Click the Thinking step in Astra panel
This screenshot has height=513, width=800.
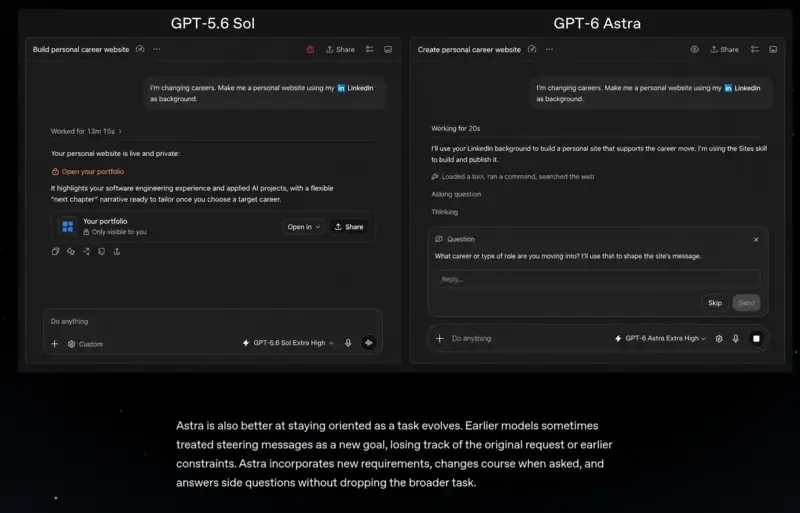pyautogui.click(x=444, y=212)
